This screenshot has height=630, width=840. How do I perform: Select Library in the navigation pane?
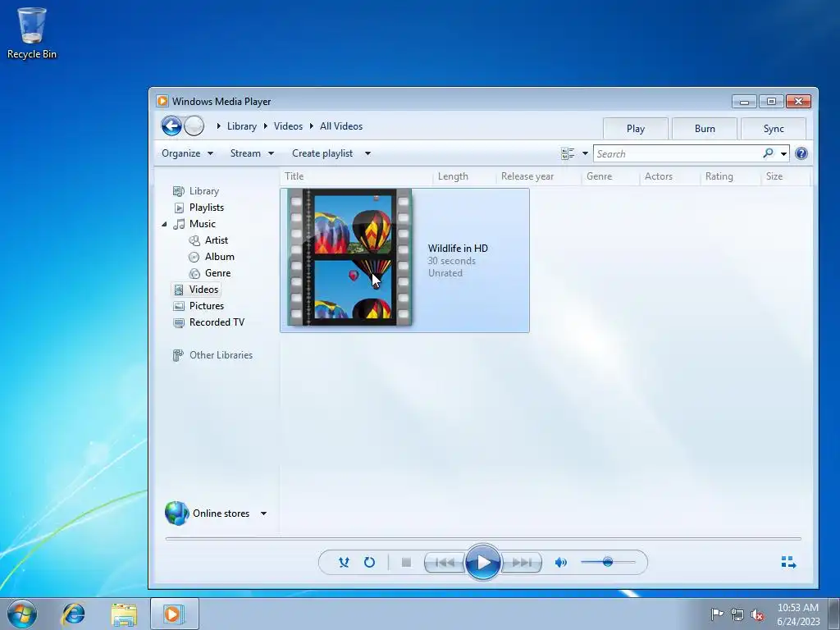click(x=204, y=191)
